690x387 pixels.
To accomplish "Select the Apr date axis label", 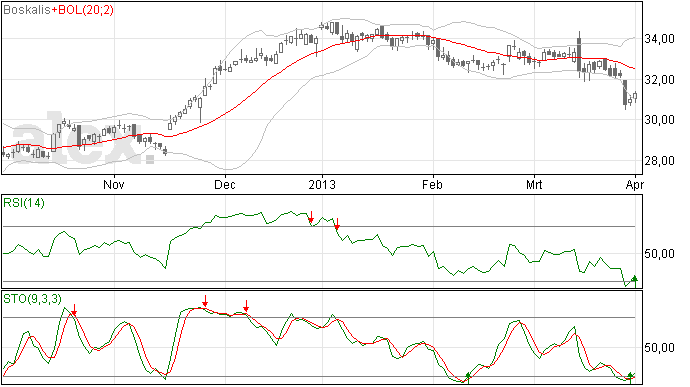I will point(635,184).
